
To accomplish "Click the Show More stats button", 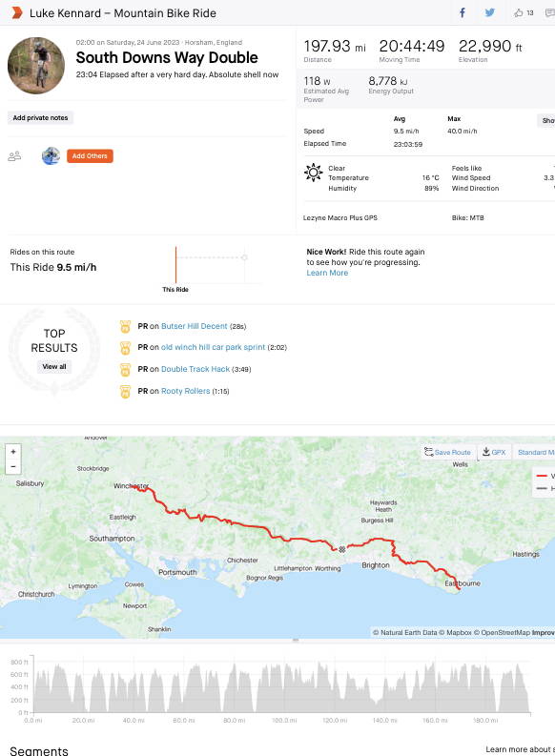I will pos(546,120).
